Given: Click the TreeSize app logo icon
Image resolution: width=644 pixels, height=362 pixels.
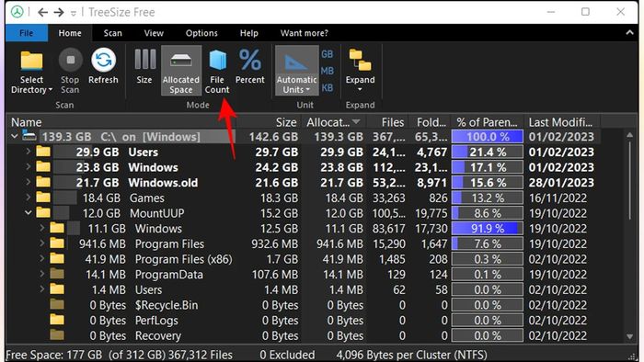Looking at the screenshot, I should click(x=17, y=12).
